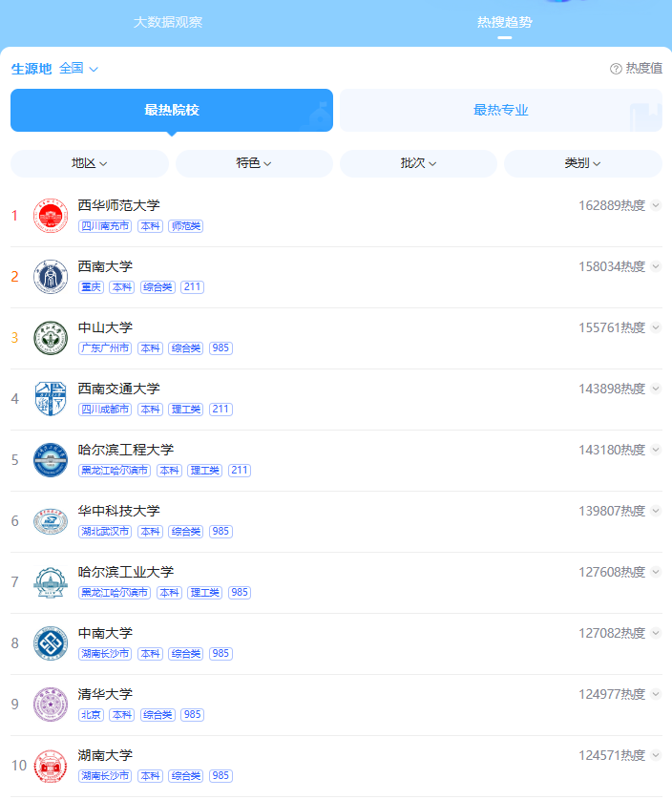This screenshot has height=800, width=672.
Task: Click the 139807热度 value
Action: (x=612, y=511)
